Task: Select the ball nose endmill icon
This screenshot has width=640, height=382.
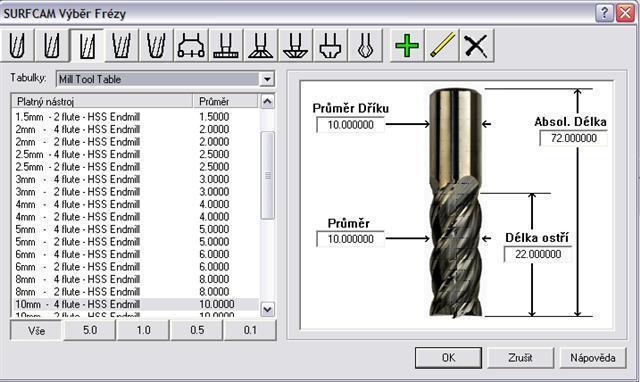Action: click(x=17, y=45)
